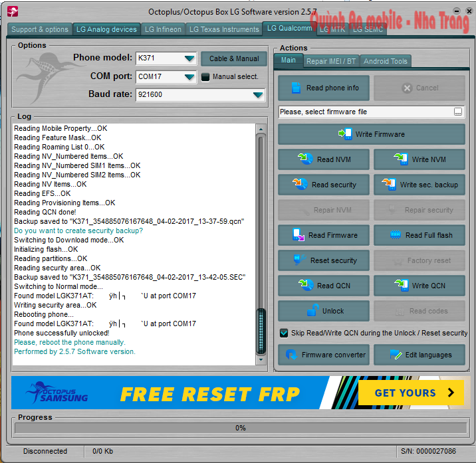Click the Repair NVM button
Screen dimensions: 476x463
(324, 210)
